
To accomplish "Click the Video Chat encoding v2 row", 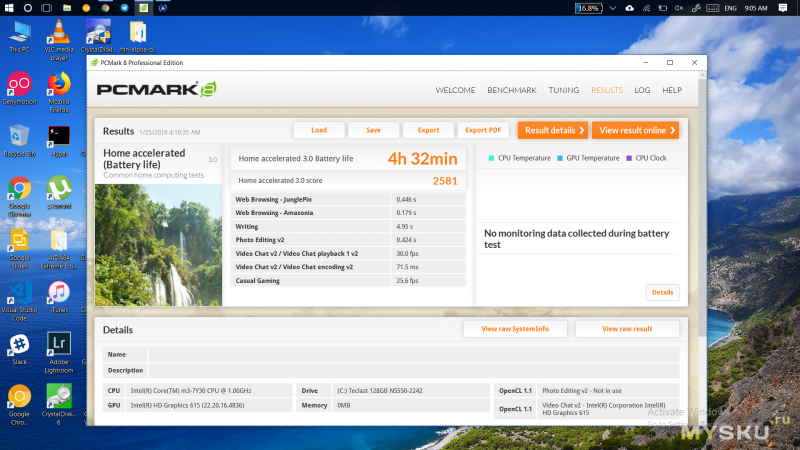I will [x=348, y=267].
